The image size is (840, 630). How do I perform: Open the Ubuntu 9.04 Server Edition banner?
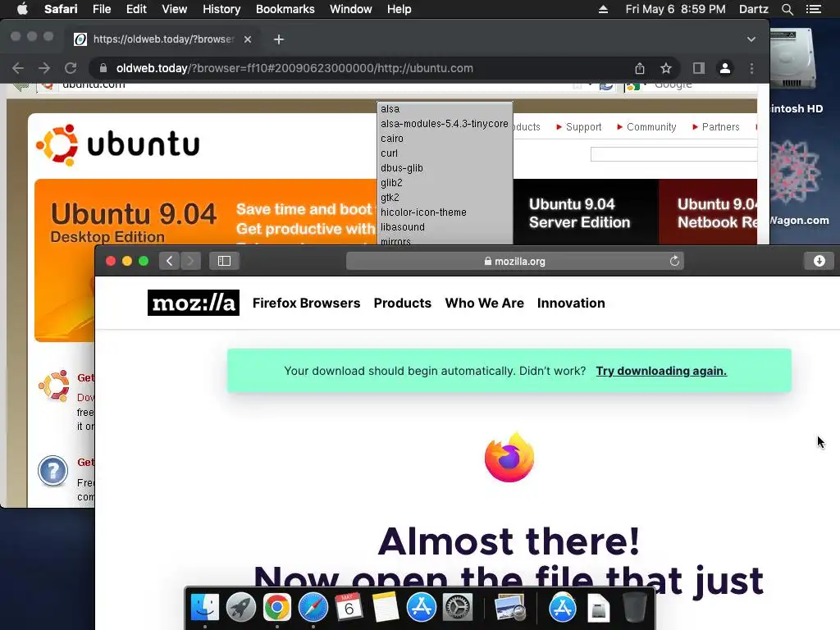(x=586, y=212)
